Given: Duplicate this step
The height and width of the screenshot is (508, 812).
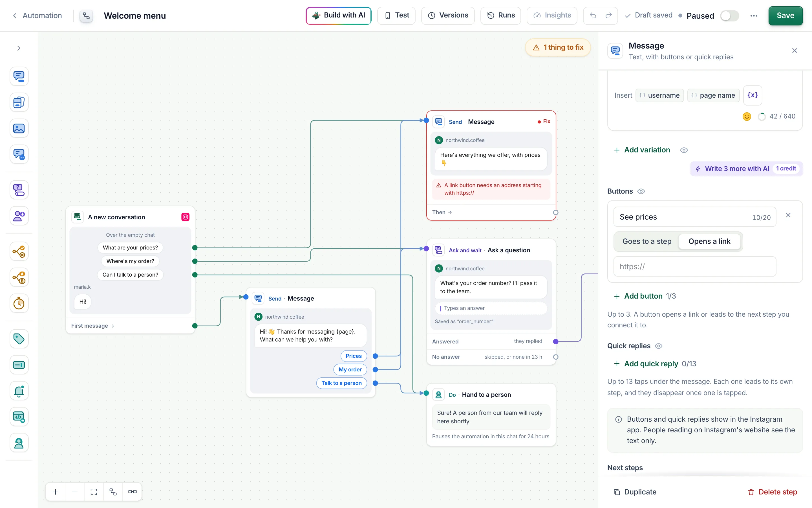Looking at the screenshot, I should 635,492.
